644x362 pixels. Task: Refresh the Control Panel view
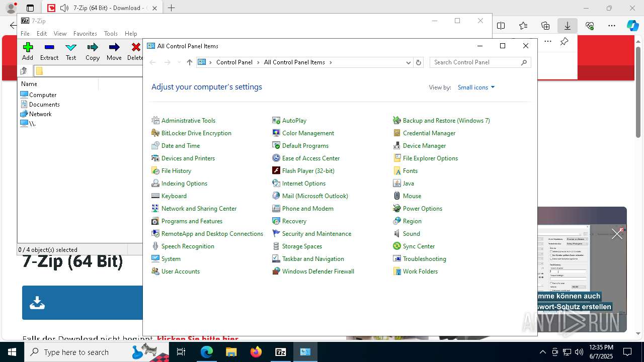click(x=419, y=62)
